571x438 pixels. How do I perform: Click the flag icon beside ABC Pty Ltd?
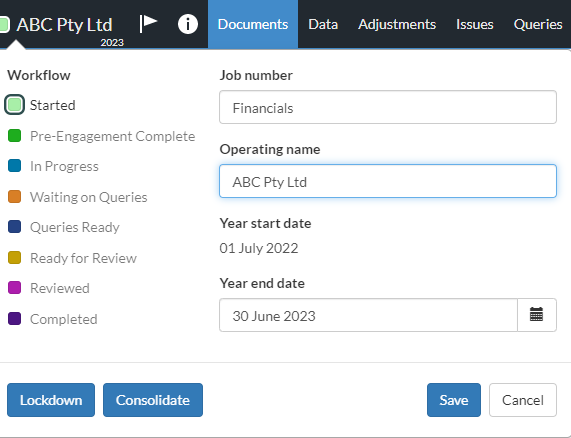(148, 24)
